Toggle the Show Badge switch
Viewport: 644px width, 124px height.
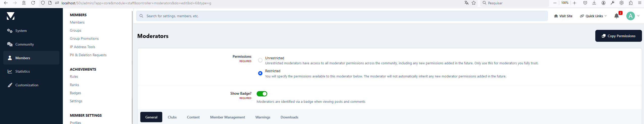[262, 94]
